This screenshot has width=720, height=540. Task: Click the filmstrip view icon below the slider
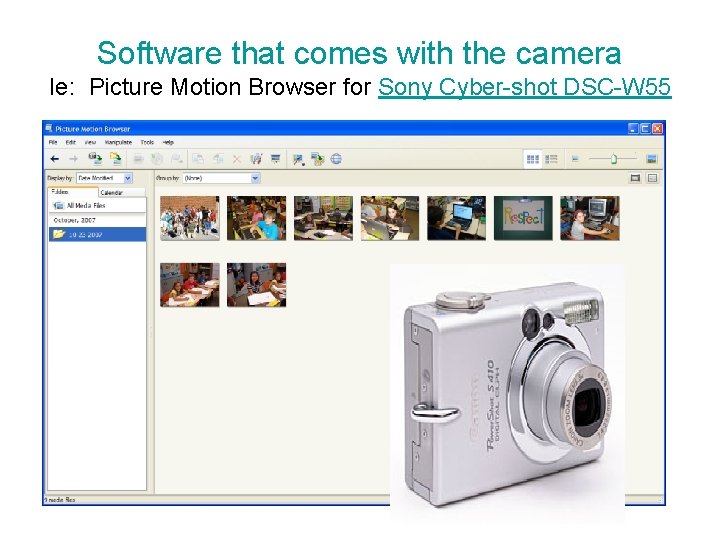click(x=635, y=178)
